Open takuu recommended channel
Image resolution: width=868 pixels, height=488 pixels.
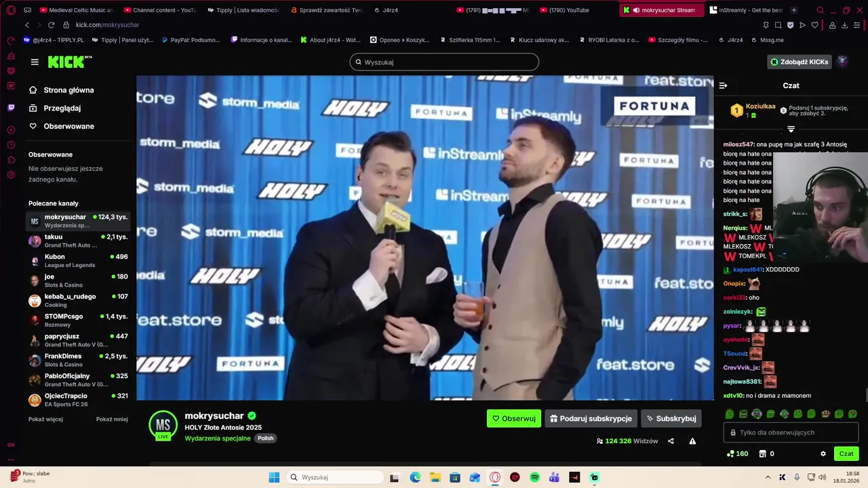(x=78, y=241)
